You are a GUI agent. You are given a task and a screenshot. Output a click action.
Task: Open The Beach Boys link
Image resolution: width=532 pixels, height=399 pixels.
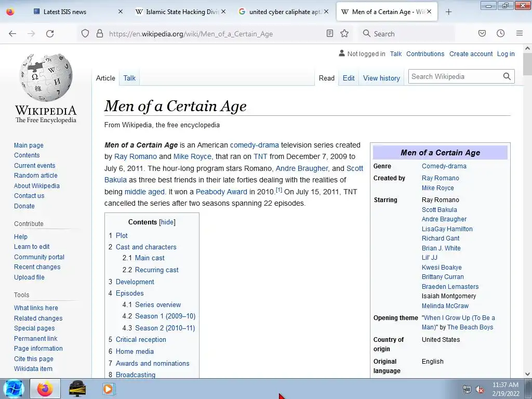[x=470, y=327]
